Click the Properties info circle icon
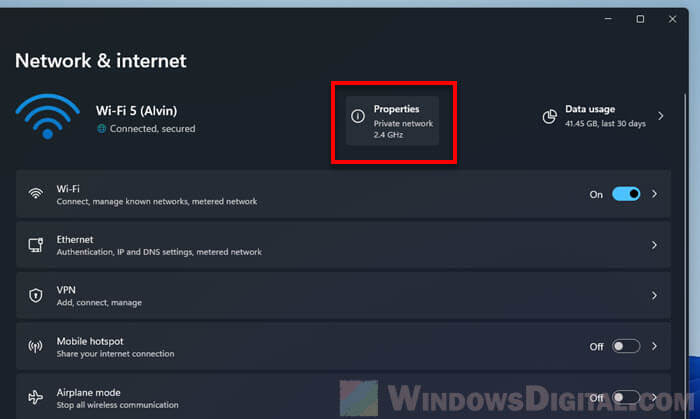This screenshot has height=419, width=700. pyautogui.click(x=358, y=117)
